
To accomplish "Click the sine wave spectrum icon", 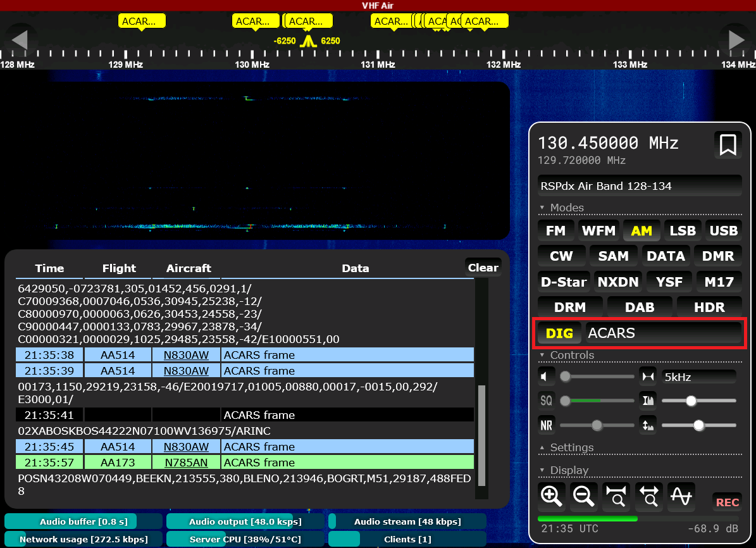I will [x=681, y=497].
